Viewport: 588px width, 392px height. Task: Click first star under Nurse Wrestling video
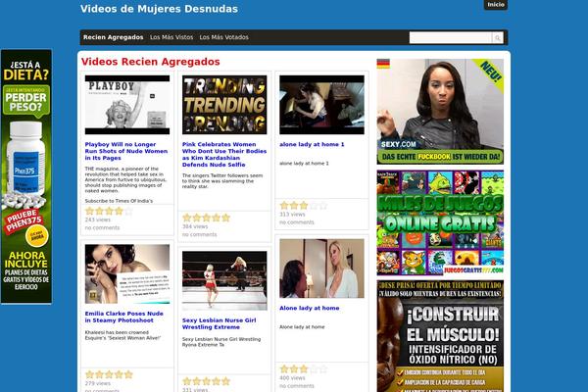click(x=187, y=381)
